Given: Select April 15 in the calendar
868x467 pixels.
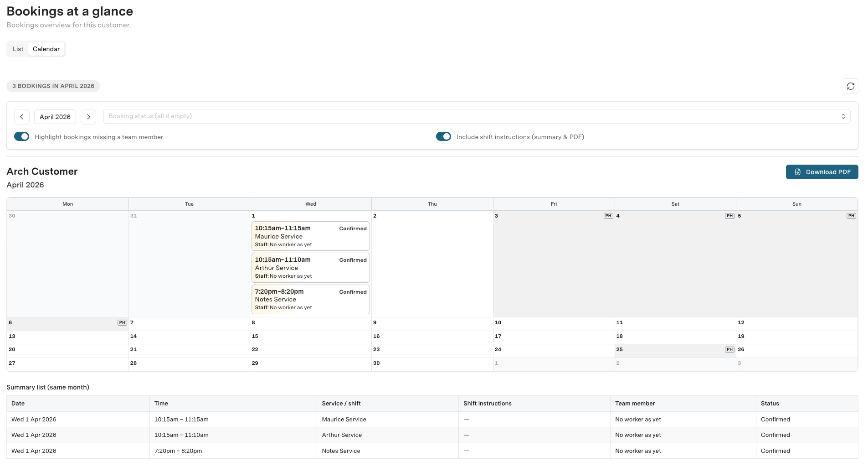Looking at the screenshot, I should point(310,337).
